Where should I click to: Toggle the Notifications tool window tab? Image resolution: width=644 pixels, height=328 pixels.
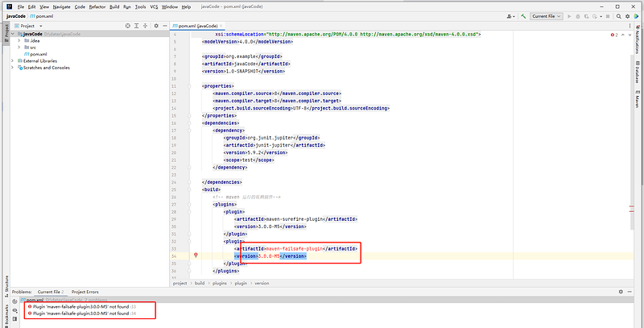click(x=638, y=39)
